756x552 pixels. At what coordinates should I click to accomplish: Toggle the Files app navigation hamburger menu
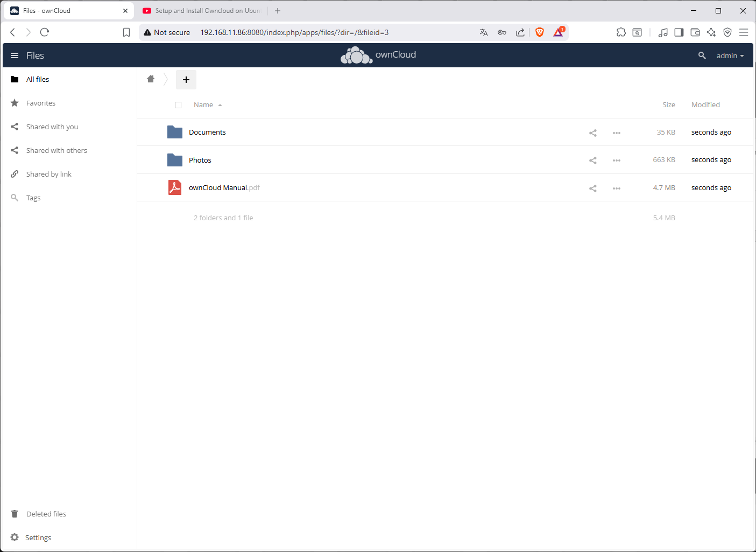coord(15,55)
